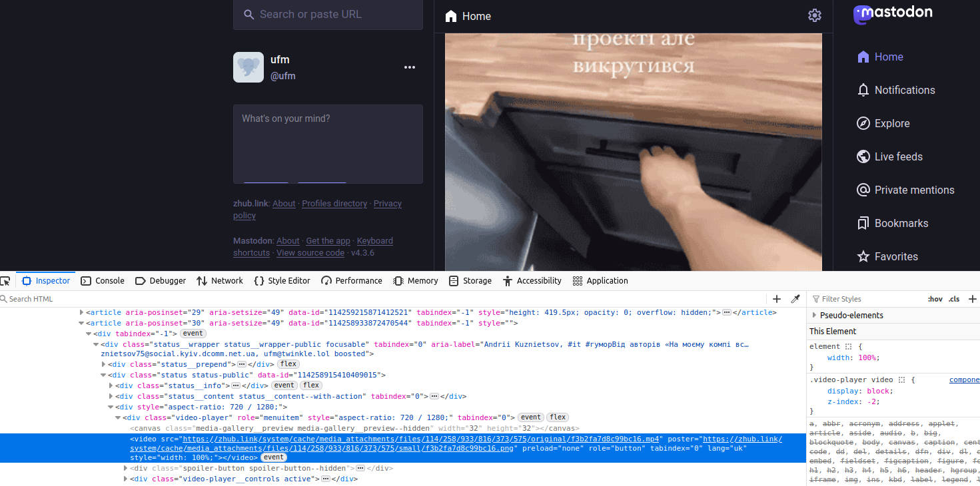Switch to the Console tab
The image size is (980, 486).
[103, 281]
